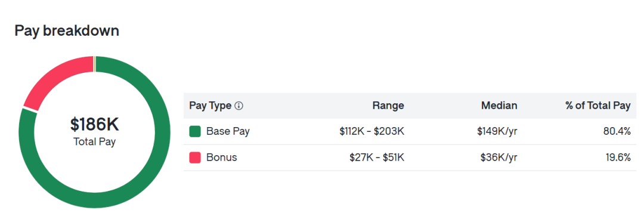Click the red Bonus color swatch

194,158
